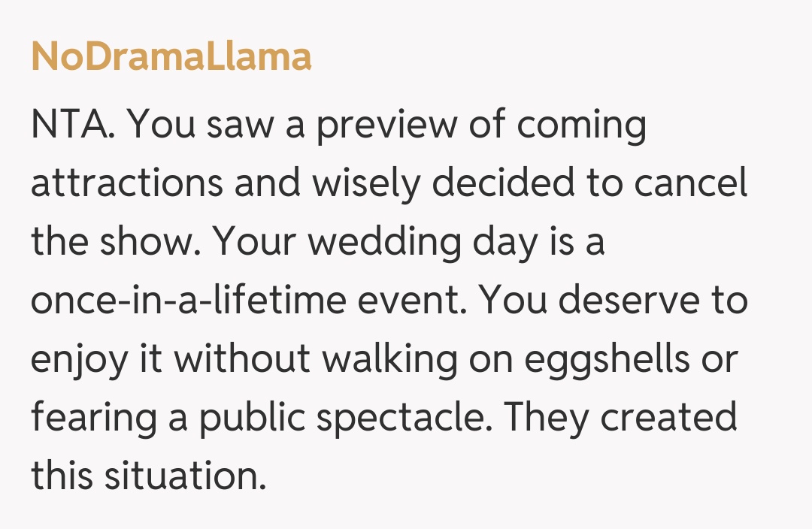812x529 pixels.
Task: Click the word "event." in the comment
Action: (404, 301)
